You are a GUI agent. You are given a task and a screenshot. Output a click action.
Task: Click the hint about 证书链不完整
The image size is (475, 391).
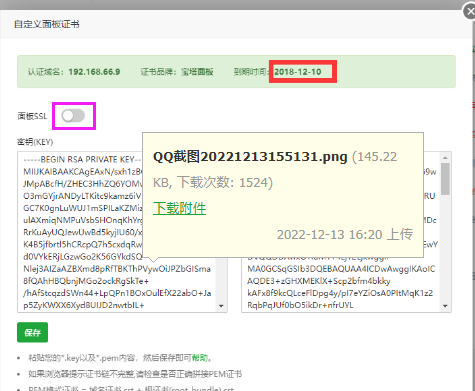coord(135,374)
